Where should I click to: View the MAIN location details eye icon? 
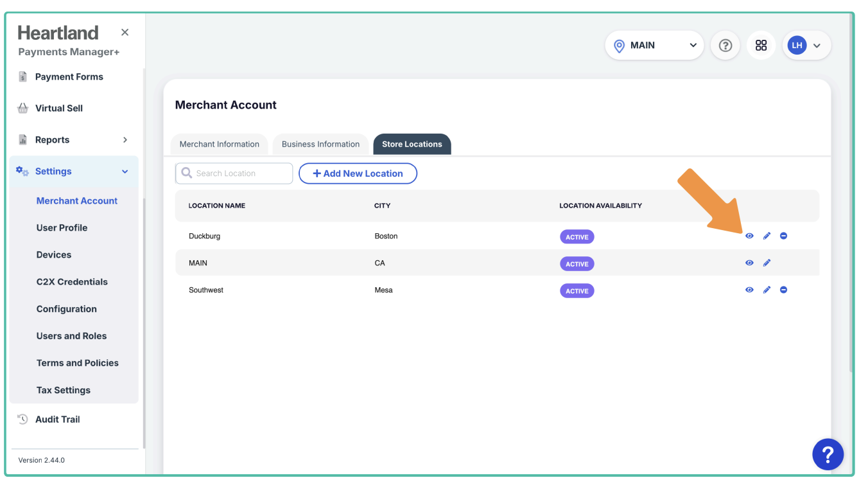pos(749,263)
